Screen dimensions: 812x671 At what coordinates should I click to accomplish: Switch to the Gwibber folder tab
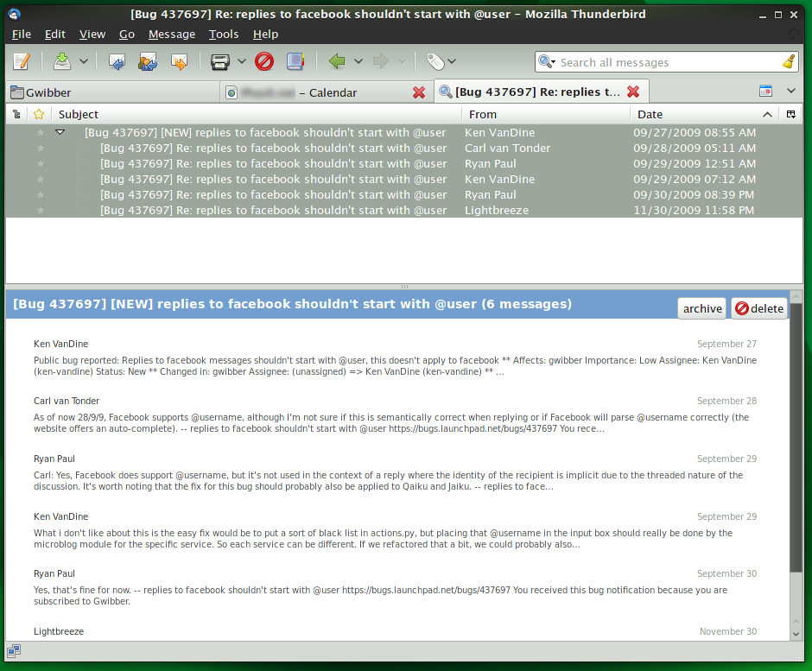pos(113,92)
